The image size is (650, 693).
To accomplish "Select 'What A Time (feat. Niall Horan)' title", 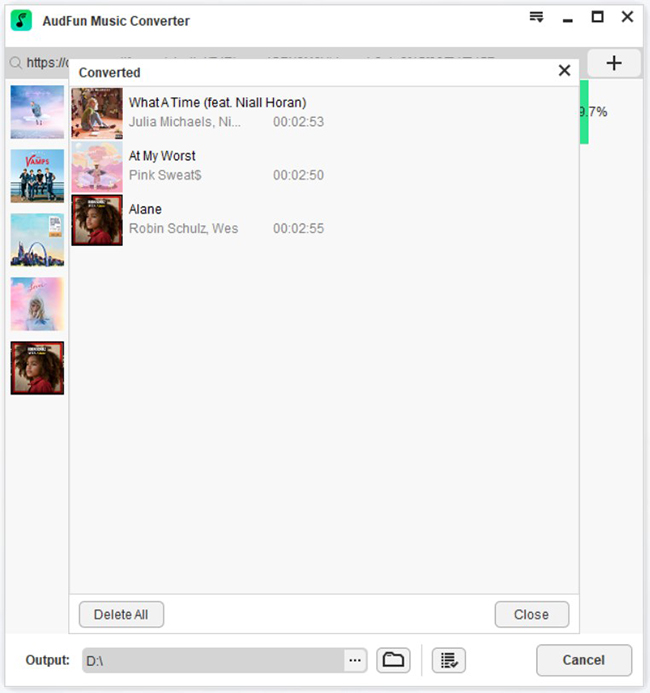I will pos(217,103).
